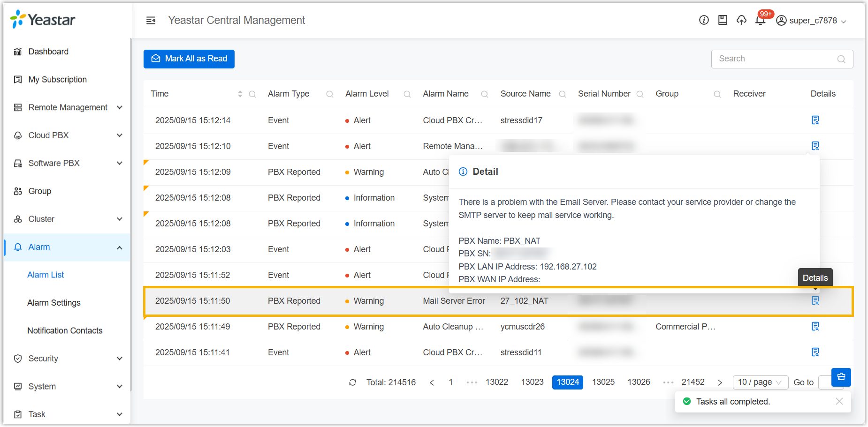The width and height of the screenshot is (868, 427).
Task: Open the notifications bell icon
Action: point(760,20)
